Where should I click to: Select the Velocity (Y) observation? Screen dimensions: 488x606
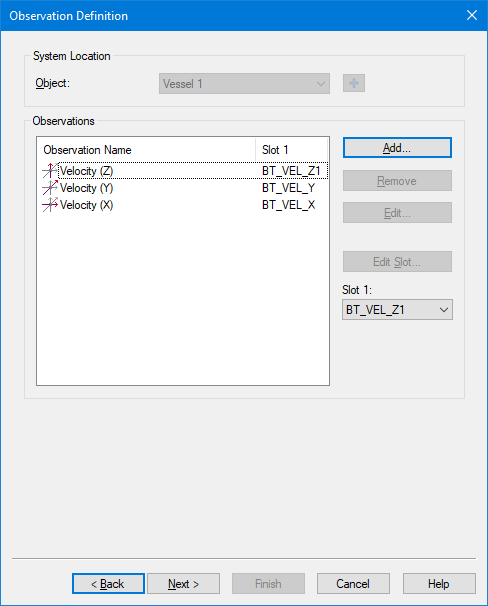coord(182,188)
